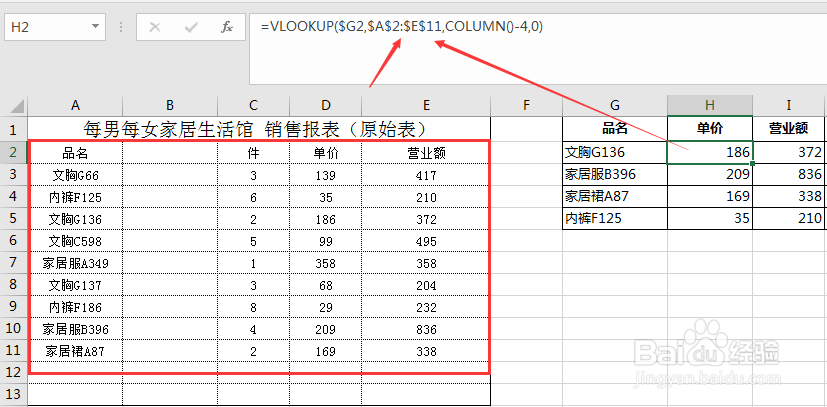Click cell H3 showing 209
The width and height of the screenshot is (827, 407).
tap(710, 175)
